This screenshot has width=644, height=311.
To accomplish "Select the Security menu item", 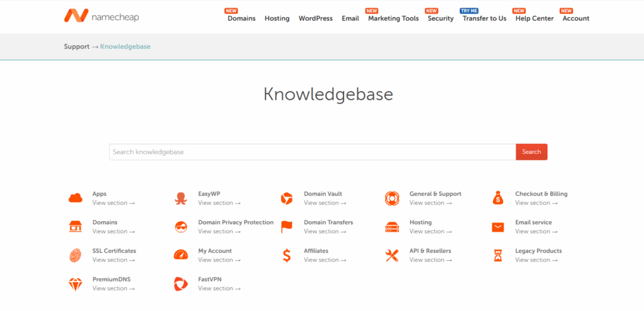I will pos(441,18).
